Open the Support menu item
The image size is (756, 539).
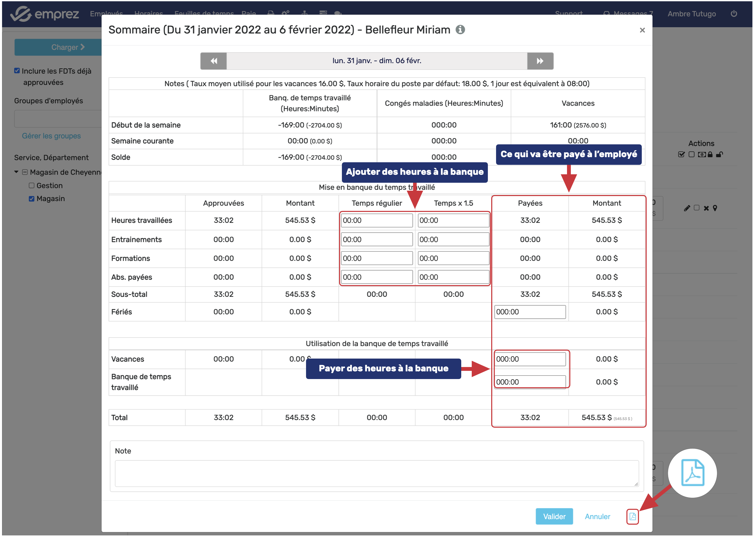click(x=569, y=14)
